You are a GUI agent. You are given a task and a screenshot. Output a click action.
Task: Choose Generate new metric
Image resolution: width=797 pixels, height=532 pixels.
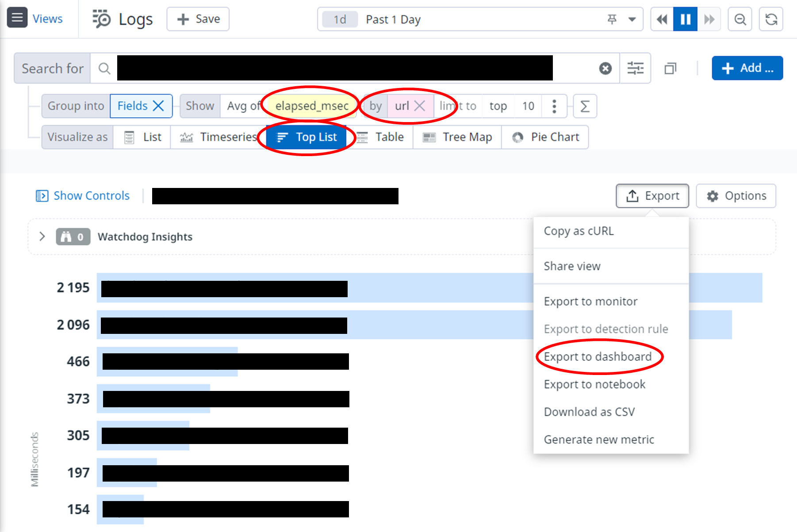pos(611,440)
